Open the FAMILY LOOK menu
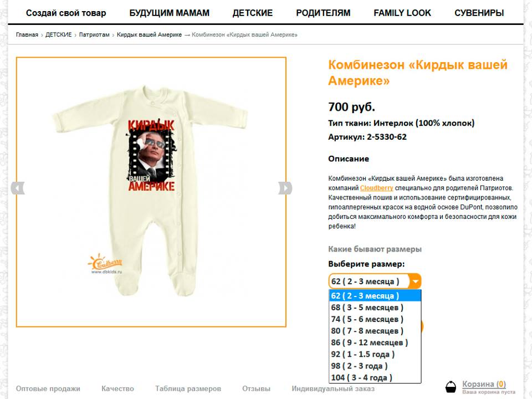The height and width of the screenshot is (399, 532). 402,13
